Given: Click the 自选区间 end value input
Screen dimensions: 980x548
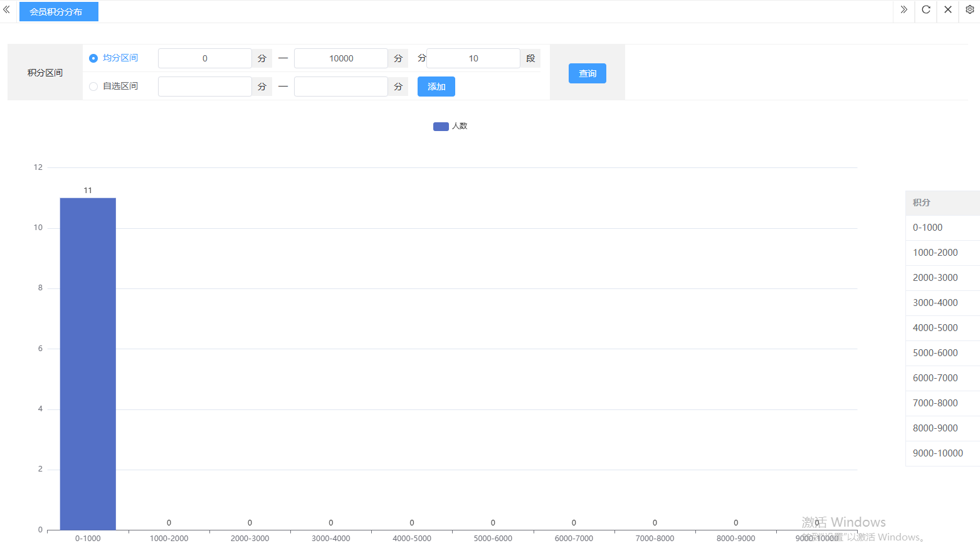Looking at the screenshot, I should [340, 87].
